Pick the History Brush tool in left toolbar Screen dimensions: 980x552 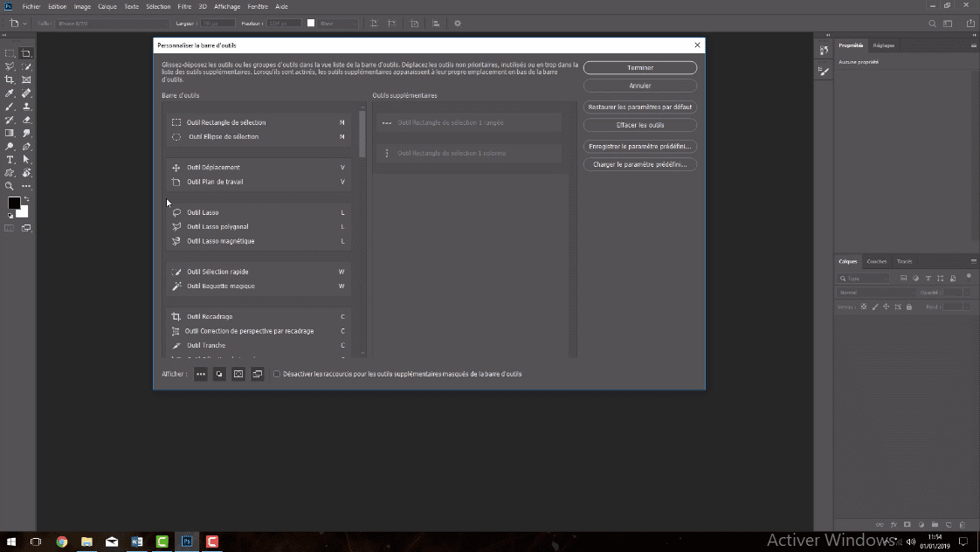click(10, 120)
